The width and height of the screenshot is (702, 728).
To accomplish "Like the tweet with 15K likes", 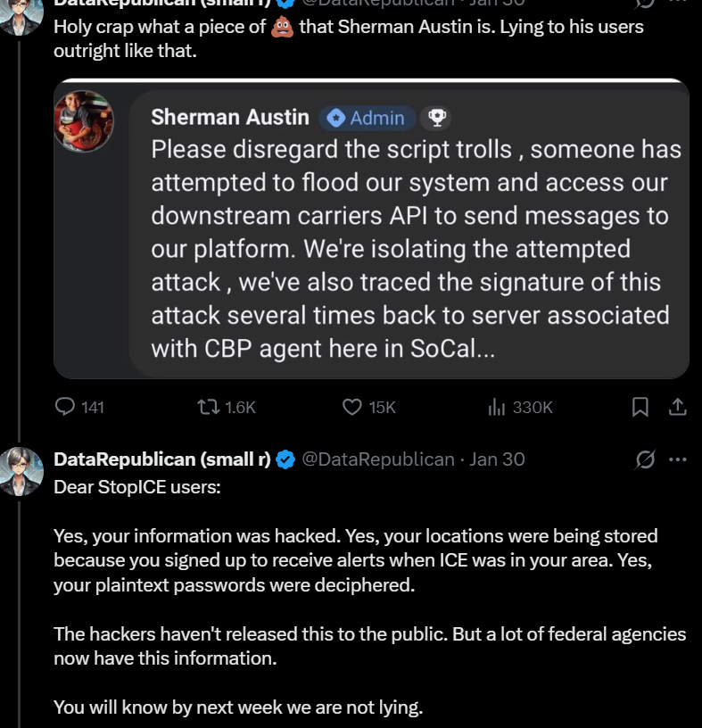I will pyautogui.click(x=352, y=407).
